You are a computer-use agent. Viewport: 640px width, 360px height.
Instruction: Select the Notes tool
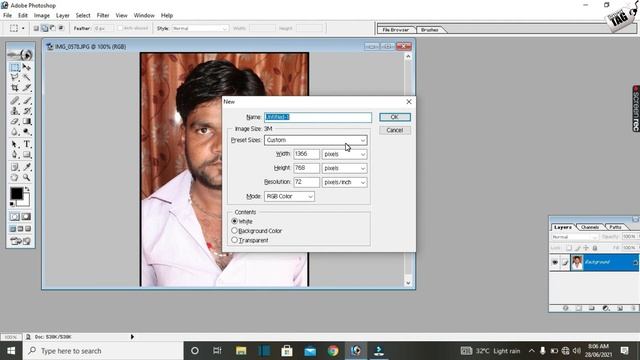15,167
